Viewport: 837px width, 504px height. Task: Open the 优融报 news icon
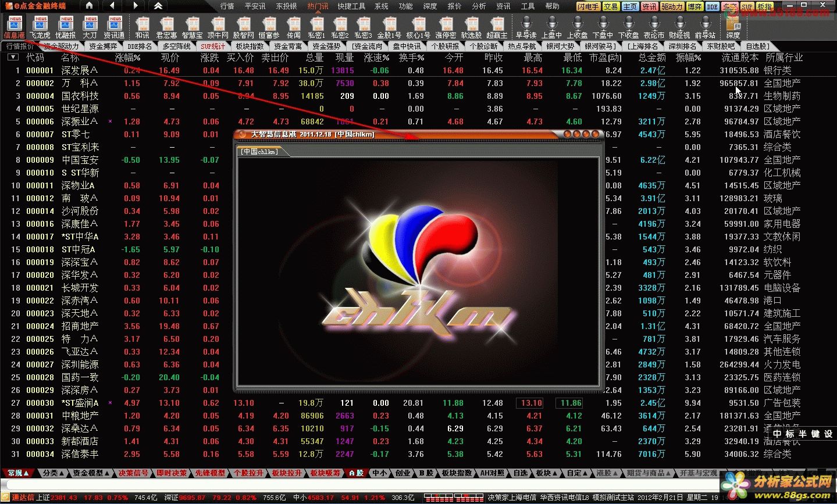tap(65, 27)
